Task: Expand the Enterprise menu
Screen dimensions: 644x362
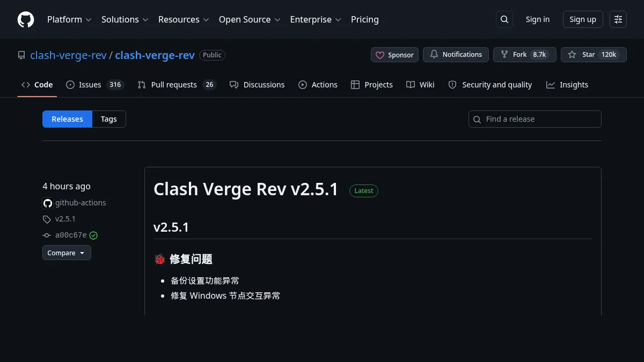Action: click(316, 19)
